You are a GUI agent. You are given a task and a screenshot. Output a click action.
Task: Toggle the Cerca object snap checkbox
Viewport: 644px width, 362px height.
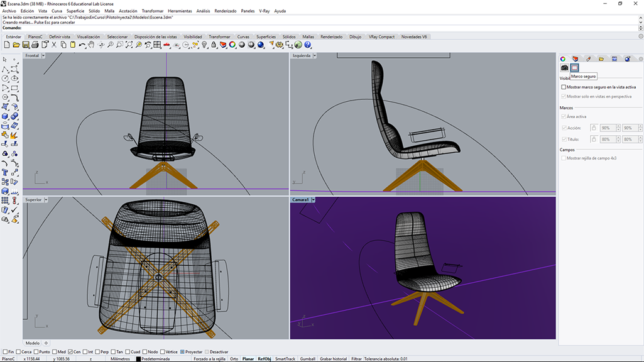click(x=18, y=352)
